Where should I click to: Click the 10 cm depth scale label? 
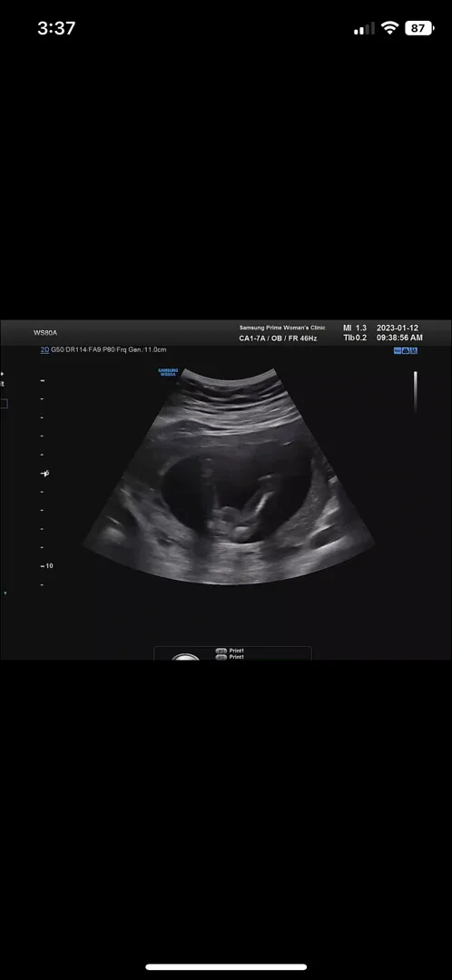(49, 565)
